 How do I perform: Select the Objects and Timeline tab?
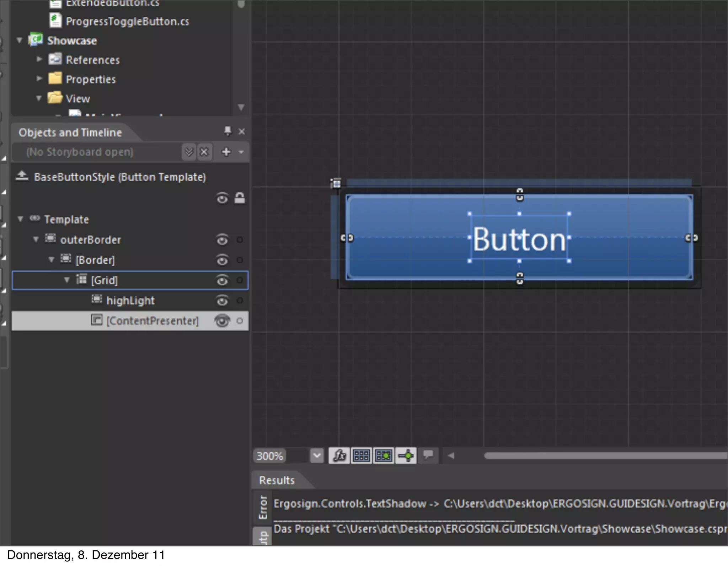(70, 133)
